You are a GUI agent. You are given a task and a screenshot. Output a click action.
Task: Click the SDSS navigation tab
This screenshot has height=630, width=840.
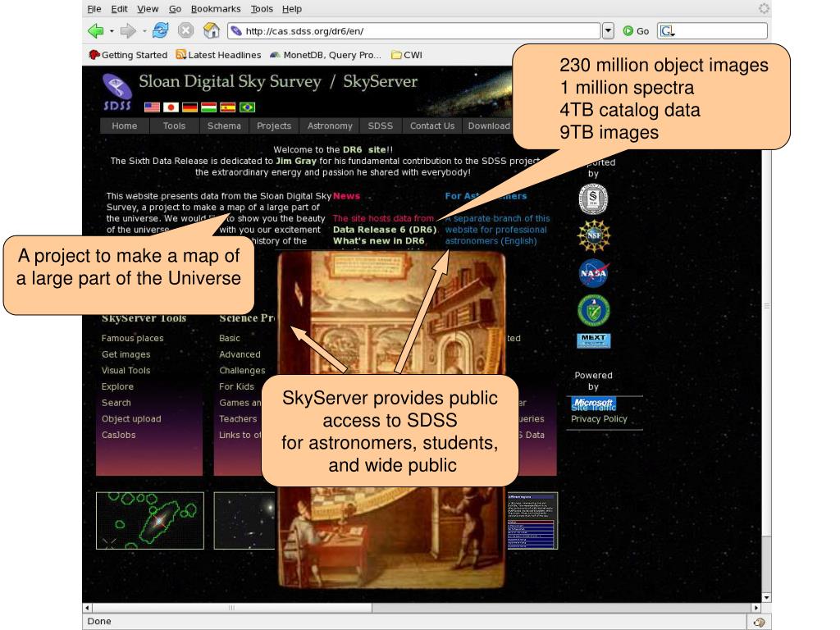381,126
